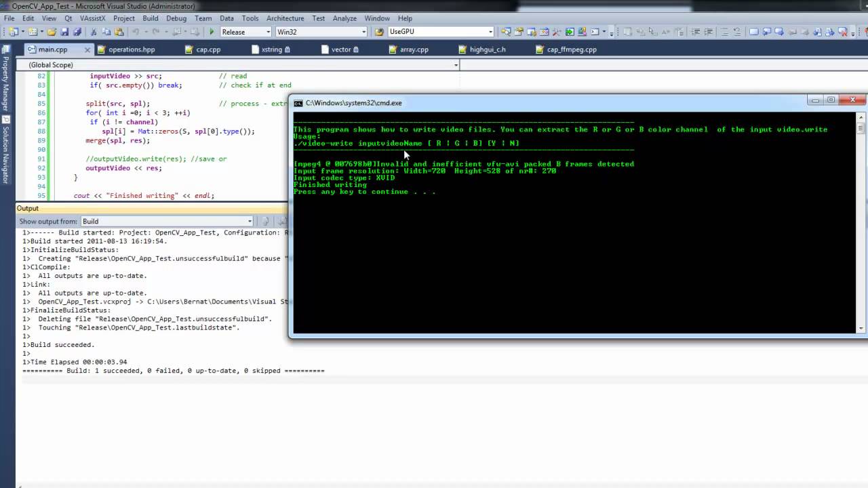Image resolution: width=868 pixels, height=488 pixels.
Task: Click the Cut scissors icon
Action: coord(94,32)
